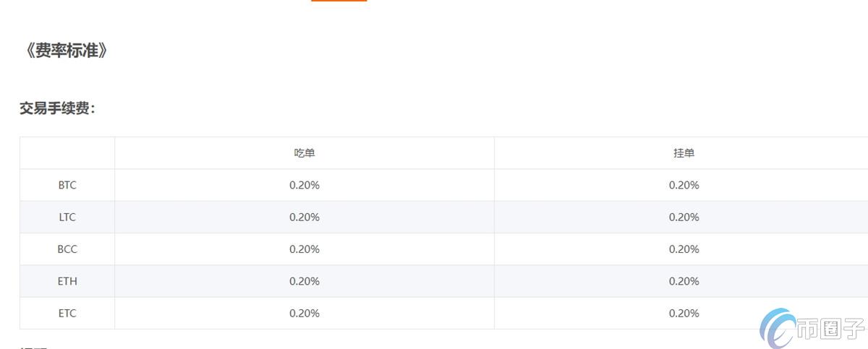Click the ETC row label
Image resolution: width=868 pixels, height=349 pixels.
pyautogui.click(x=67, y=313)
